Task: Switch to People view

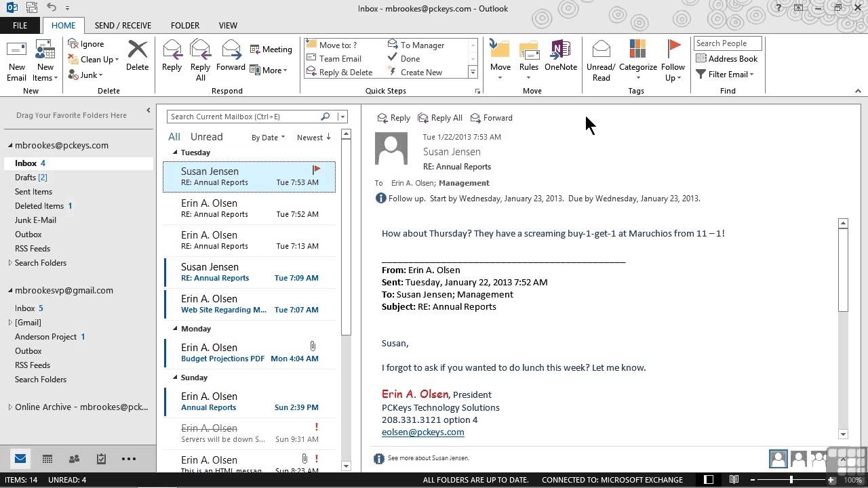Action: pyautogui.click(x=74, y=459)
